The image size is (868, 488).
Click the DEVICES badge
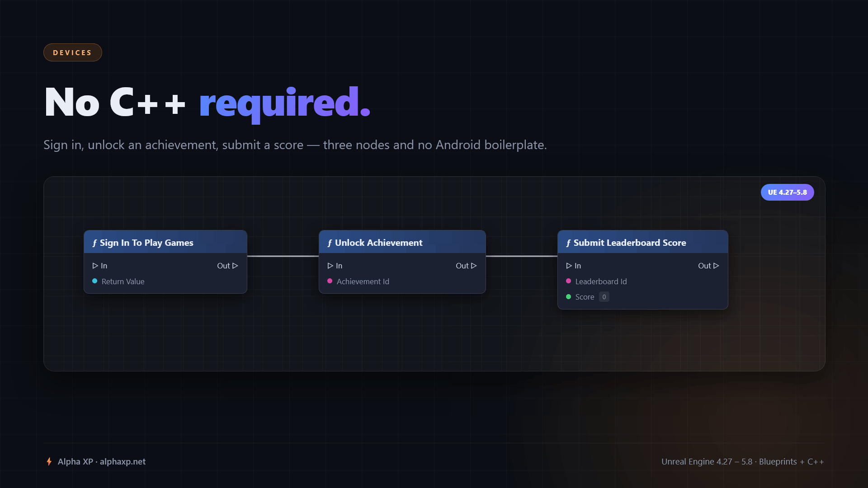click(72, 52)
